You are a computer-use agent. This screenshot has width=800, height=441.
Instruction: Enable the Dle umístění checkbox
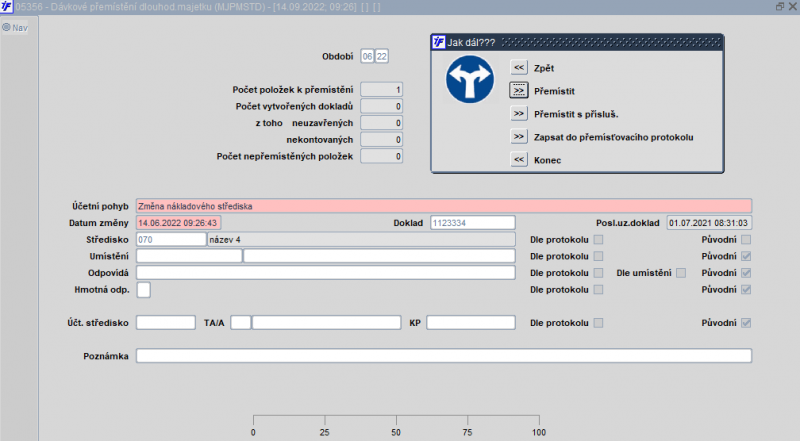pyautogui.click(x=681, y=273)
